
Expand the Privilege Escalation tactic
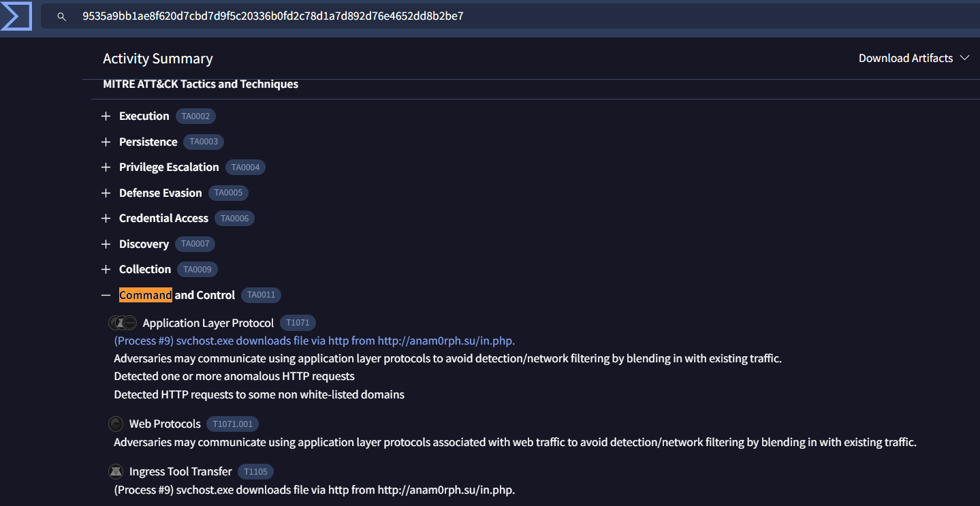pyautogui.click(x=106, y=168)
